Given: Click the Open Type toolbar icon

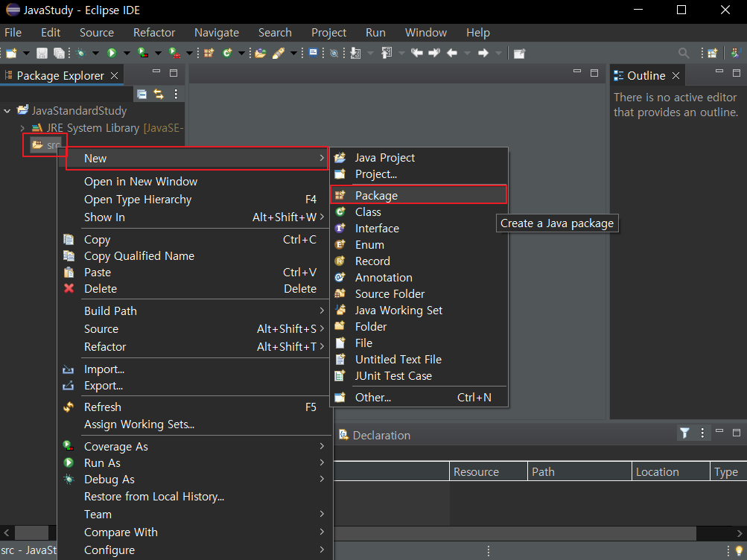Looking at the screenshot, I should [x=261, y=54].
